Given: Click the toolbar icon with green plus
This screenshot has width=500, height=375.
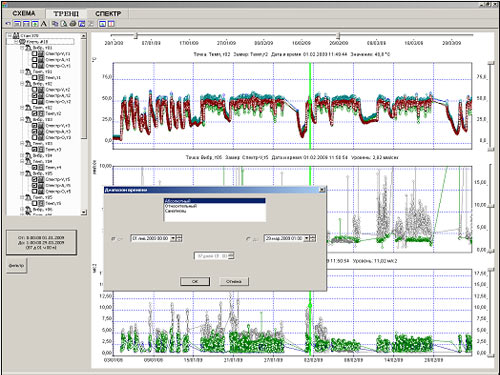Looking at the screenshot, I should coord(35,24).
